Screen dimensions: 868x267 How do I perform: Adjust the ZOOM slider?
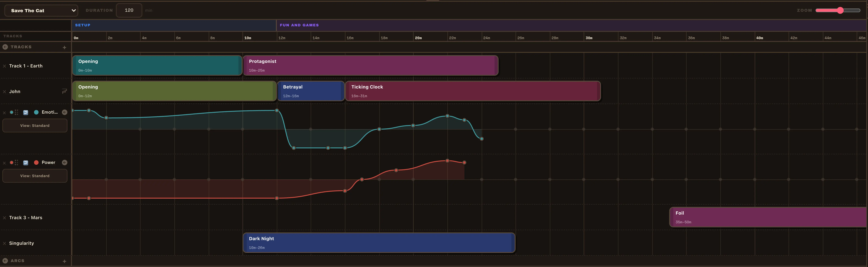[838, 11]
